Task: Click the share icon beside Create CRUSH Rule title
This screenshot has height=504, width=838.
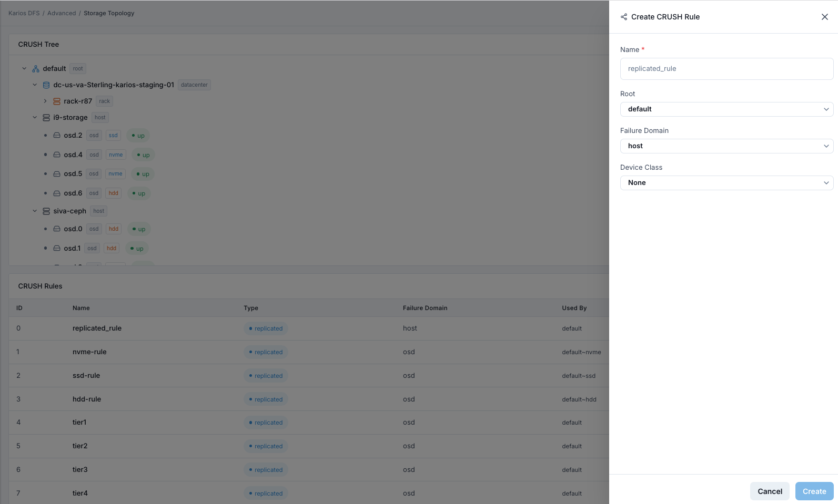Action: point(624,17)
